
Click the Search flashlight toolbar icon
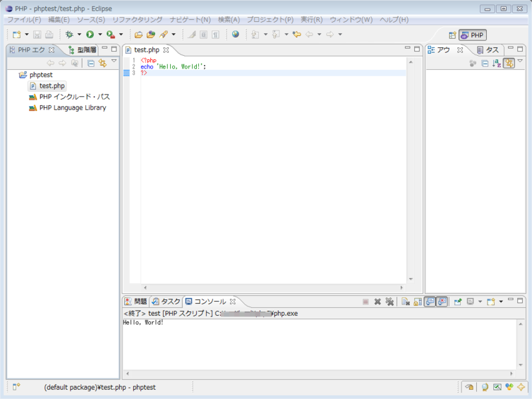(164, 35)
